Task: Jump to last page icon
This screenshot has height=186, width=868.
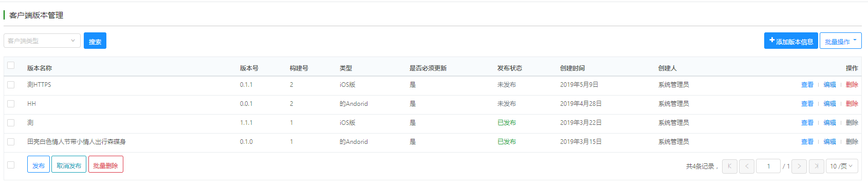Action: [817, 166]
